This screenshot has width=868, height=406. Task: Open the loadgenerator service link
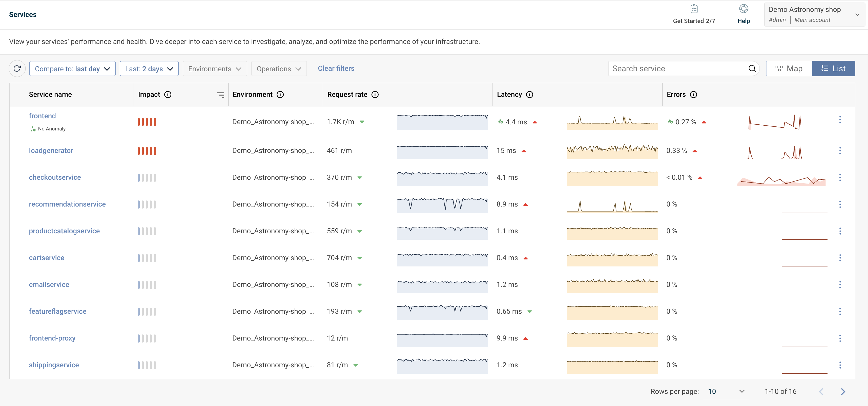pos(51,150)
